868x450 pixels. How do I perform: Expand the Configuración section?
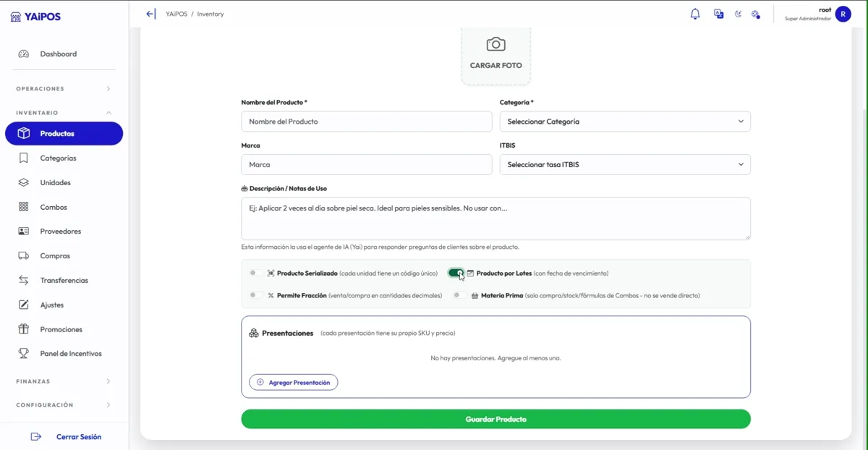[x=64, y=405]
